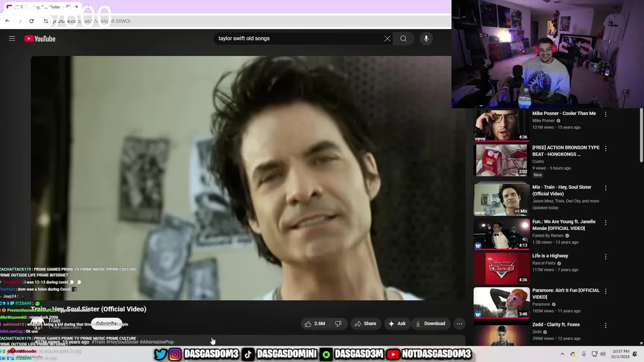Go back in the browser
644x362 pixels.
7,21
